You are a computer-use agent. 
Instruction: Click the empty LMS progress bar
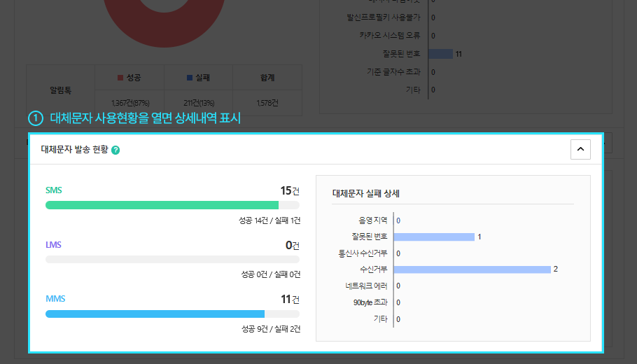(x=172, y=259)
